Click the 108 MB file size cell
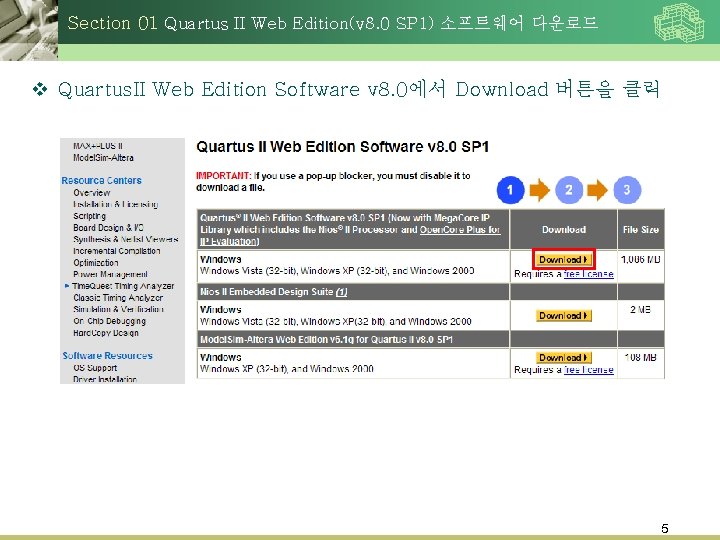This screenshot has height=540, width=720. [641, 357]
